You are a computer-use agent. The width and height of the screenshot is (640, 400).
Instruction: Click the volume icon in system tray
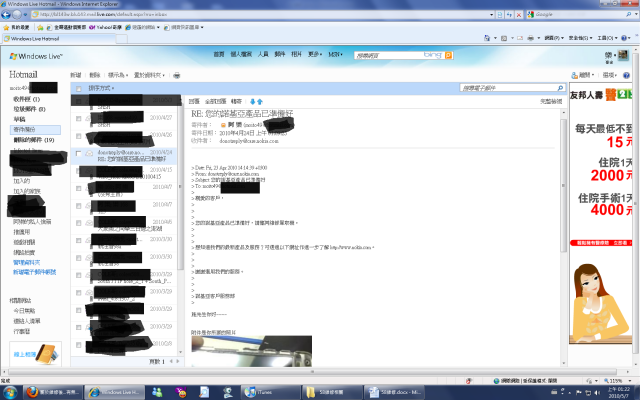[598, 393]
